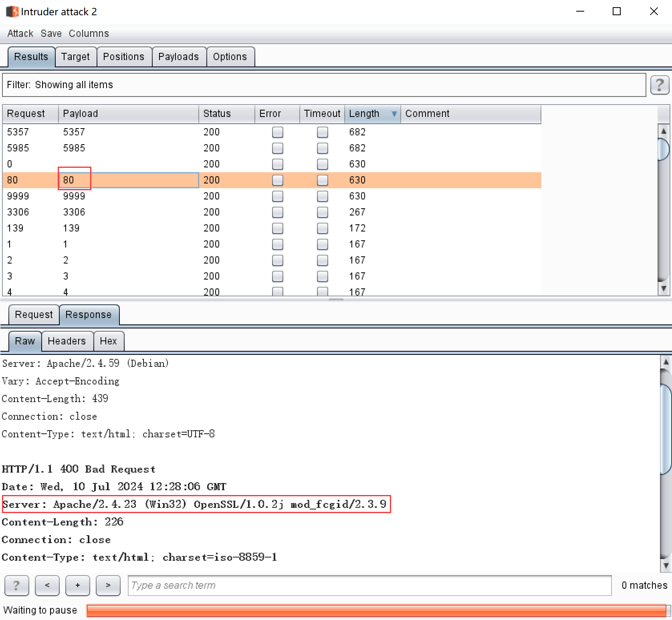Open the Request message tab

tap(34, 315)
